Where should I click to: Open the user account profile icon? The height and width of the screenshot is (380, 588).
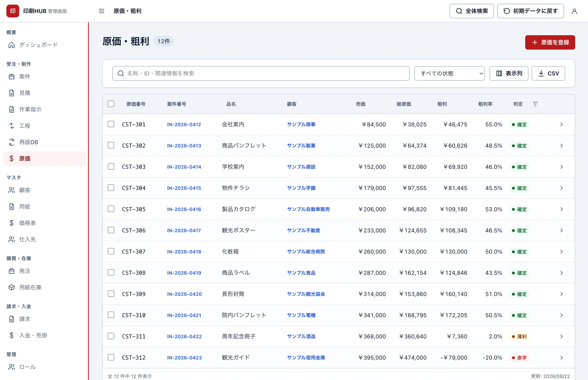[x=574, y=11]
